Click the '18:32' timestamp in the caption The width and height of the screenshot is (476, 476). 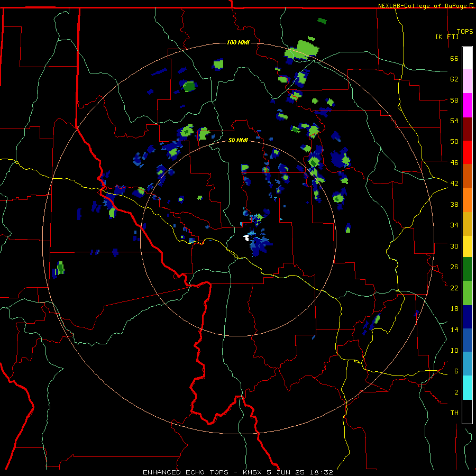[x=322, y=472]
